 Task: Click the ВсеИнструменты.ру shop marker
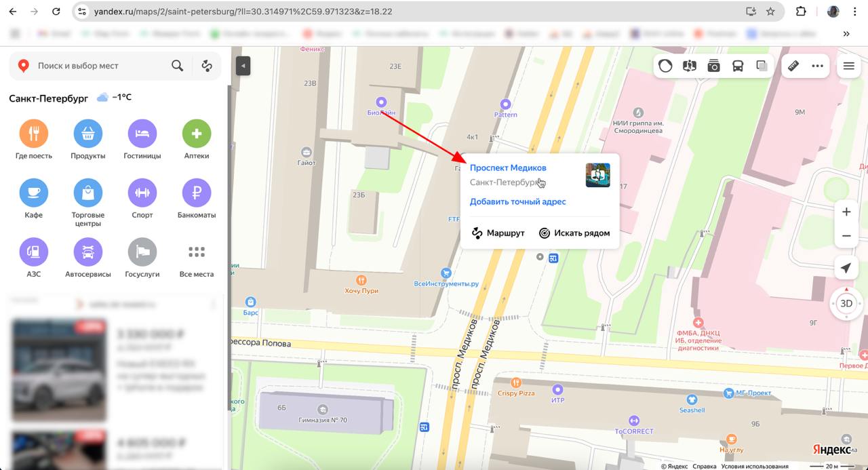446,273
